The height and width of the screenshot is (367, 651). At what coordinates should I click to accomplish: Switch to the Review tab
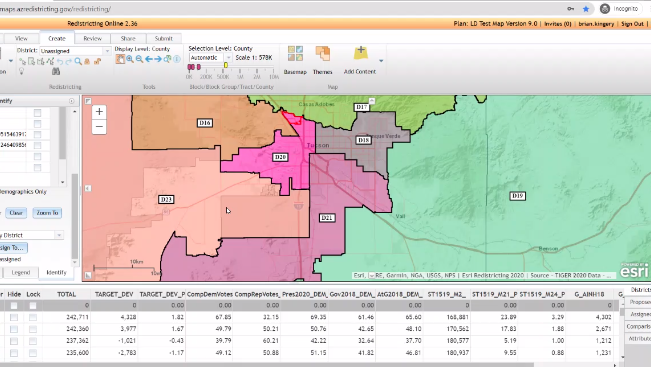point(92,38)
